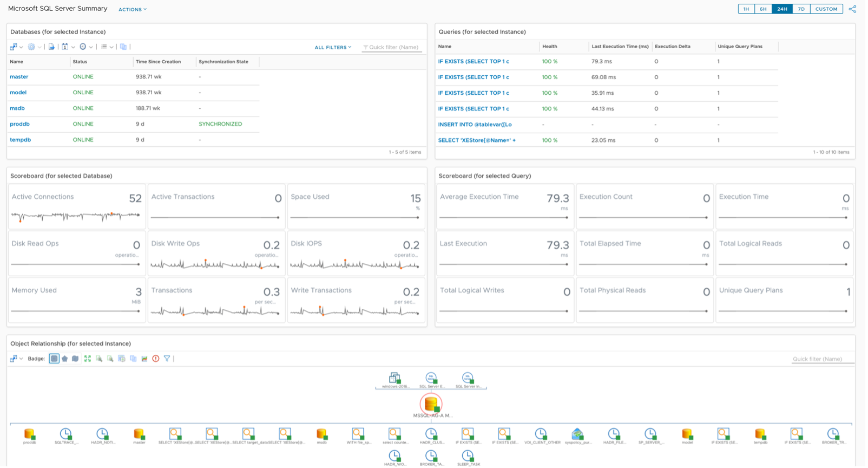The width and height of the screenshot is (868, 468).
Task: Click the SQLTRACE node clock icon
Action: point(66,434)
